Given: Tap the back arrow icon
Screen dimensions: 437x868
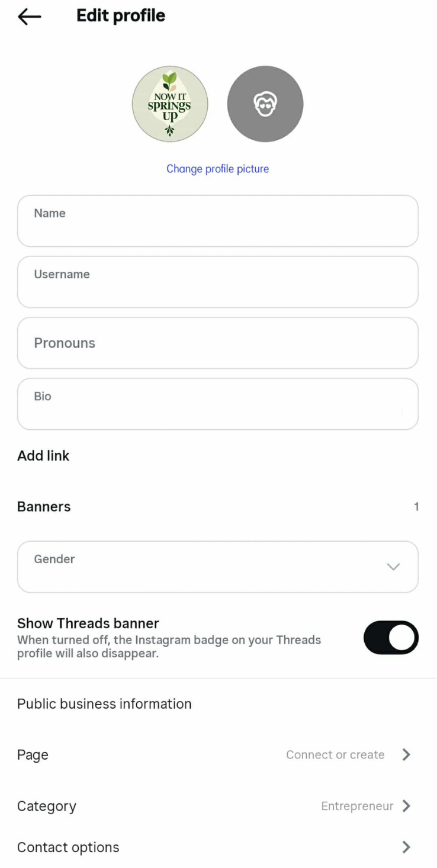Looking at the screenshot, I should tap(30, 17).
